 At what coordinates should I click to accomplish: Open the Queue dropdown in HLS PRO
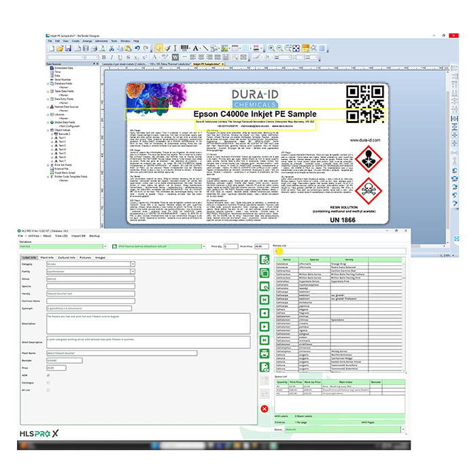tap(403, 429)
